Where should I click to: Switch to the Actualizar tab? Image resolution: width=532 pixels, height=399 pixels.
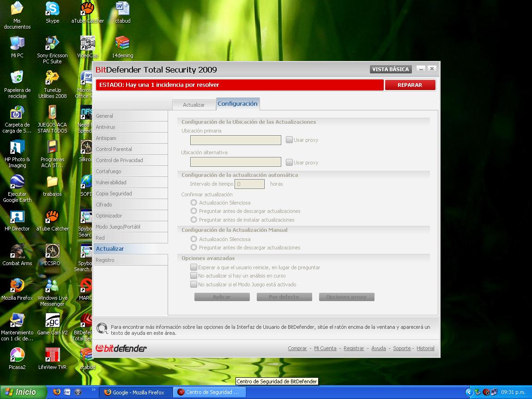click(x=194, y=105)
